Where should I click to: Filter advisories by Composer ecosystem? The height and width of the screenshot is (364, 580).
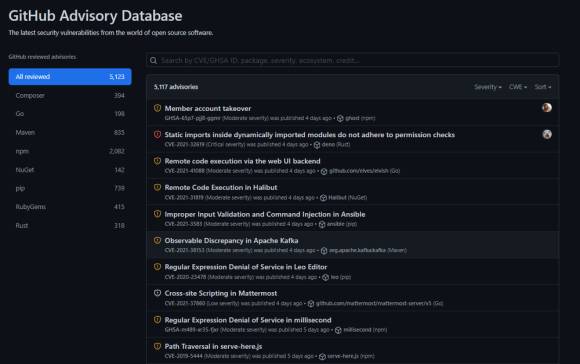(x=70, y=95)
